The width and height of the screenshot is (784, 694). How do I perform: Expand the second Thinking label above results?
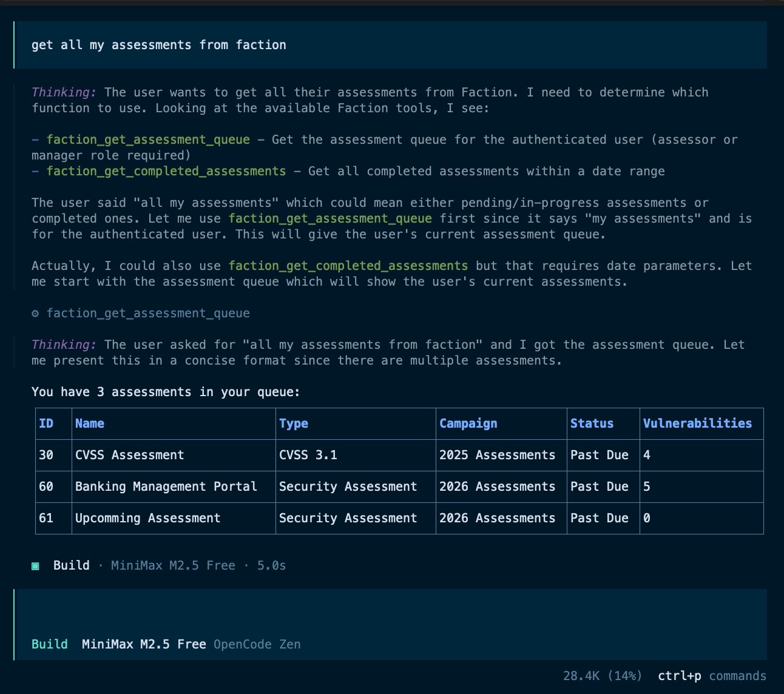(x=64, y=345)
